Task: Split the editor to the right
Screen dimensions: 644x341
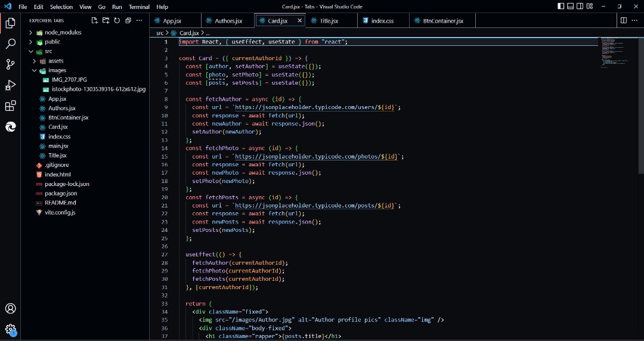Action: [x=624, y=20]
